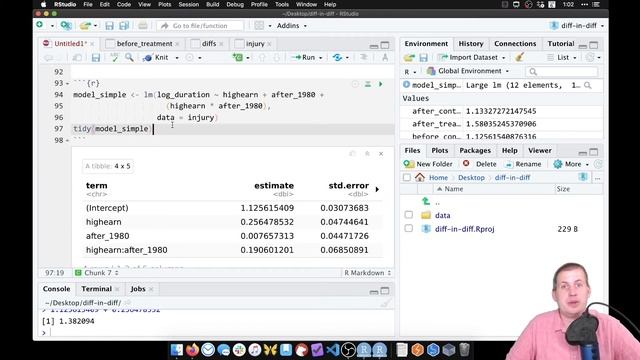Open the diff-in-diff project dropdown
Image resolution: width=640 pixels, height=360 pixels.
click(x=577, y=26)
